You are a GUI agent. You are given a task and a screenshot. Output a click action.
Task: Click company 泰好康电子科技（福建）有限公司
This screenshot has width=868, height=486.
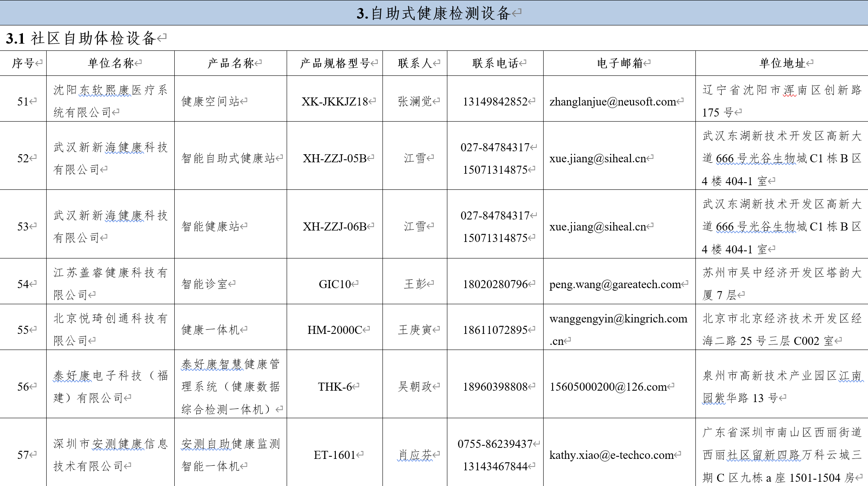pos(111,387)
